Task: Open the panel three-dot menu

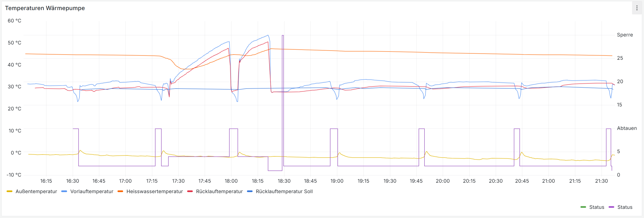Action: coord(637,8)
